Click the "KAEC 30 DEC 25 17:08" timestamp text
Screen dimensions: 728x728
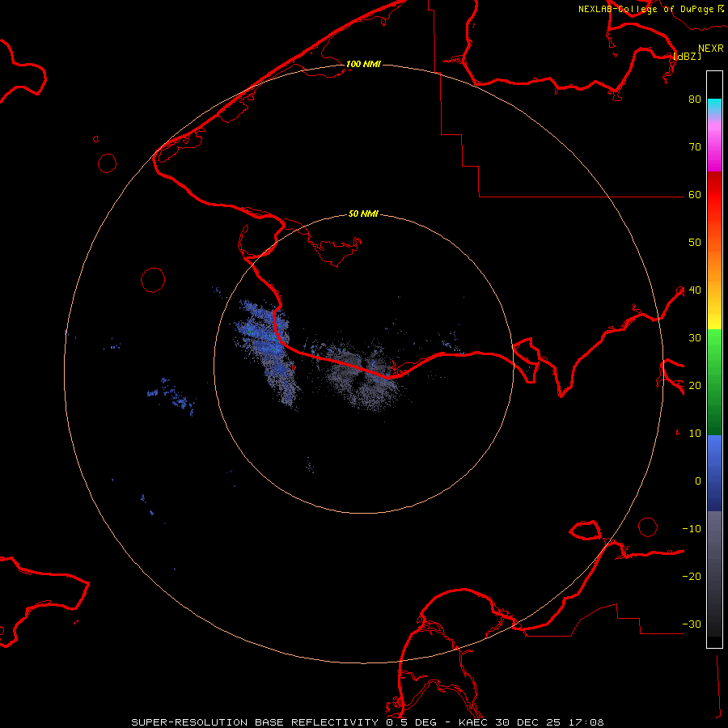[531, 722]
